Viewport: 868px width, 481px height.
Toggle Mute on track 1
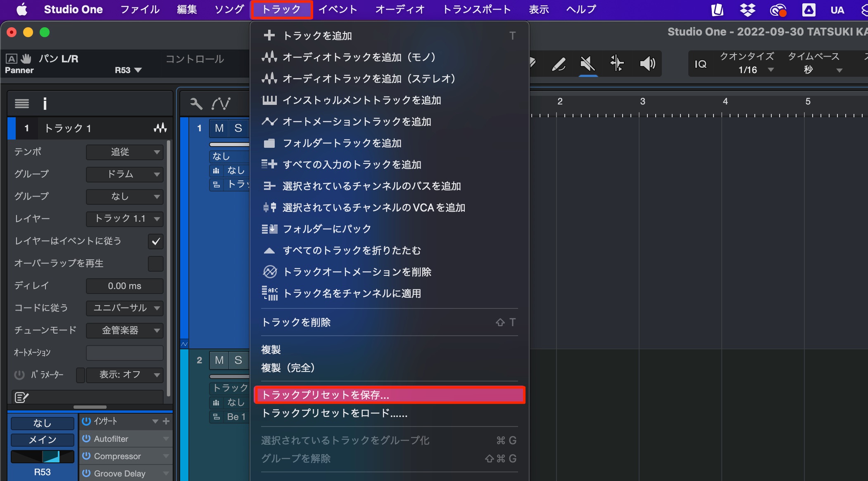click(x=219, y=128)
